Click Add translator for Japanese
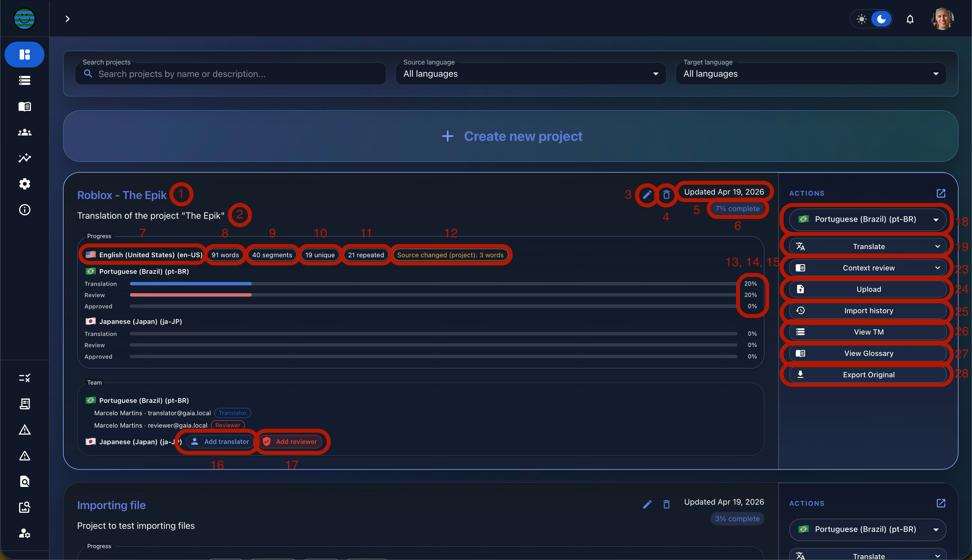 (x=220, y=442)
